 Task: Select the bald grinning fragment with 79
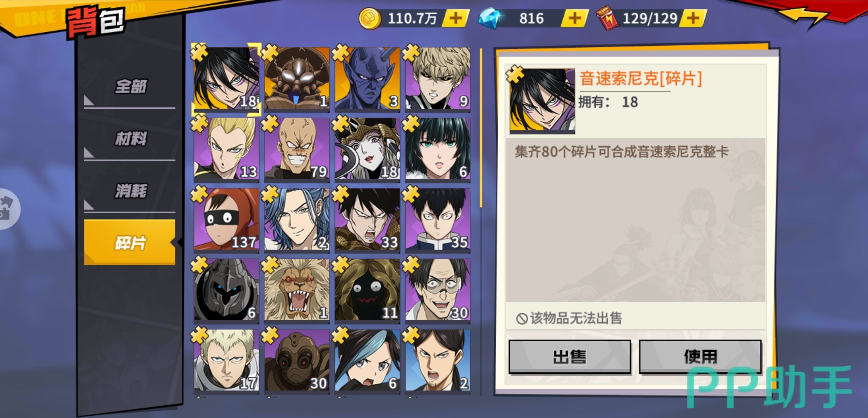coord(297,149)
